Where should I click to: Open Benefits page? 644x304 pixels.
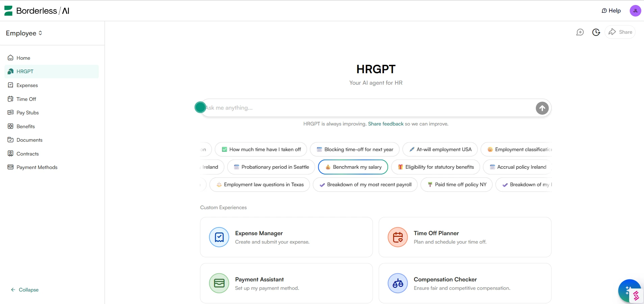(52, 127)
